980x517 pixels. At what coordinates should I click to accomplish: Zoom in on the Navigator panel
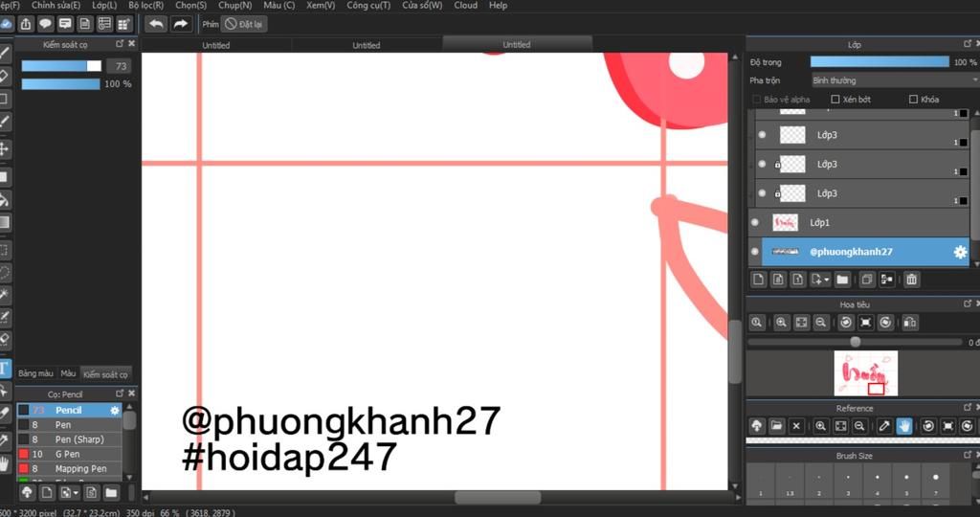tap(781, 323)
